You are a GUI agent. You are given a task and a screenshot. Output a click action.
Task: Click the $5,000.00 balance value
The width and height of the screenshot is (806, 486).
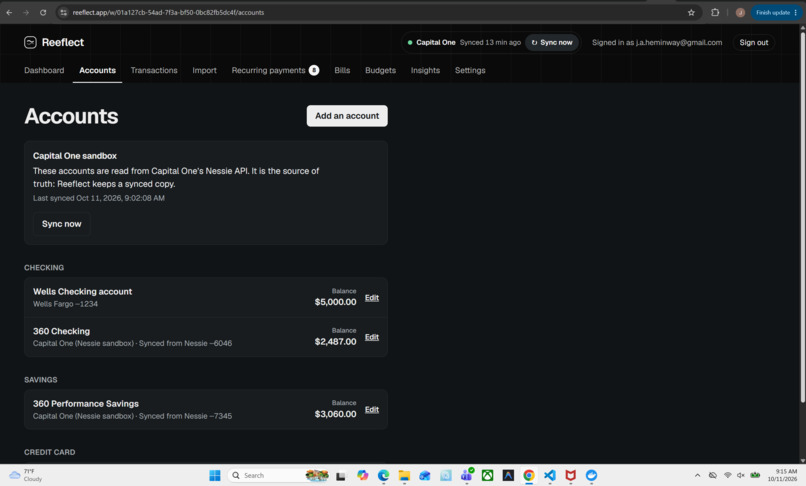click(335, 302)
